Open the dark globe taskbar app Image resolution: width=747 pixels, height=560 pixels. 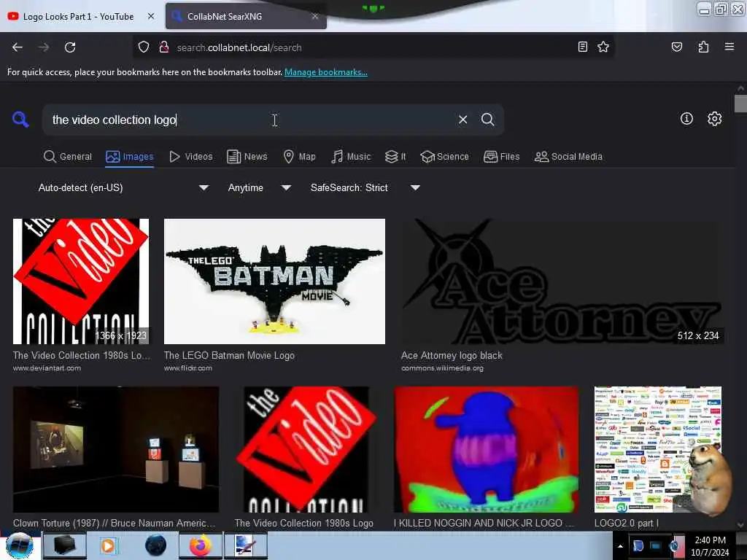tap(155, 545)
